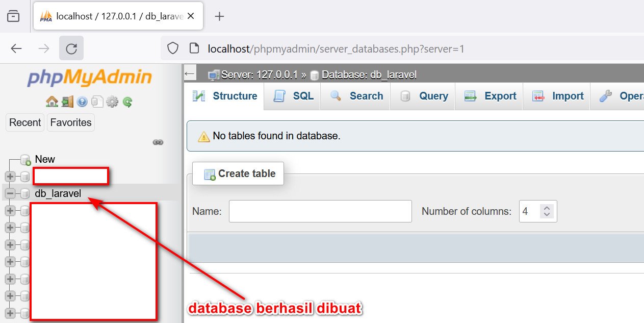Switch to the SQL tab
Image resolution: width=644 pixels, height=323 pixels.
[293, 96]
